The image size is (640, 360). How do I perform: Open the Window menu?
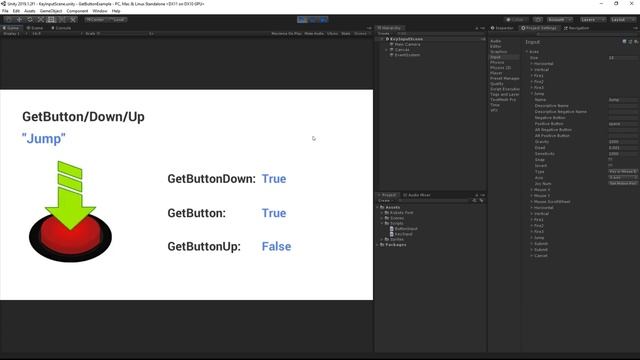pos(100,11)
